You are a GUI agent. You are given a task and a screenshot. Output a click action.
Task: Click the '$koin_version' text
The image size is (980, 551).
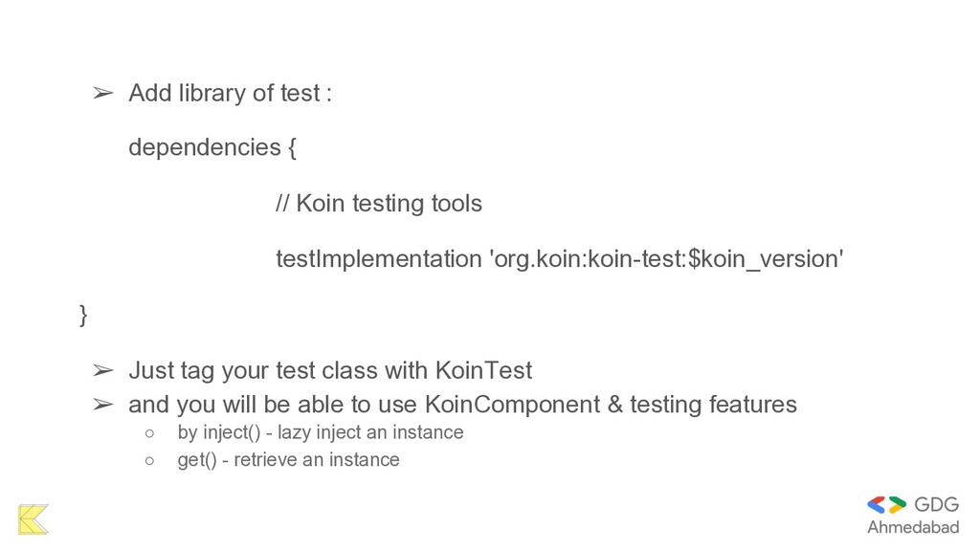(763, 259)
